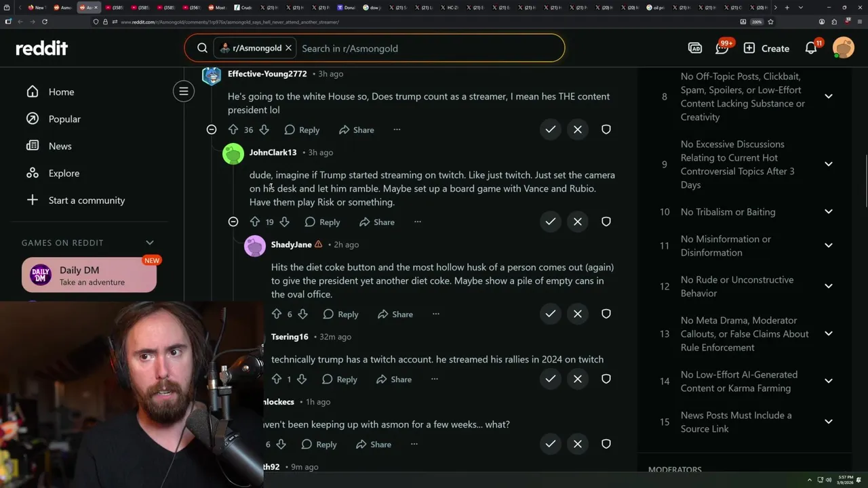Downvote Effective-Young2772's comment
868x488 pixels.
pyautogui.click(x=264, y=129)
